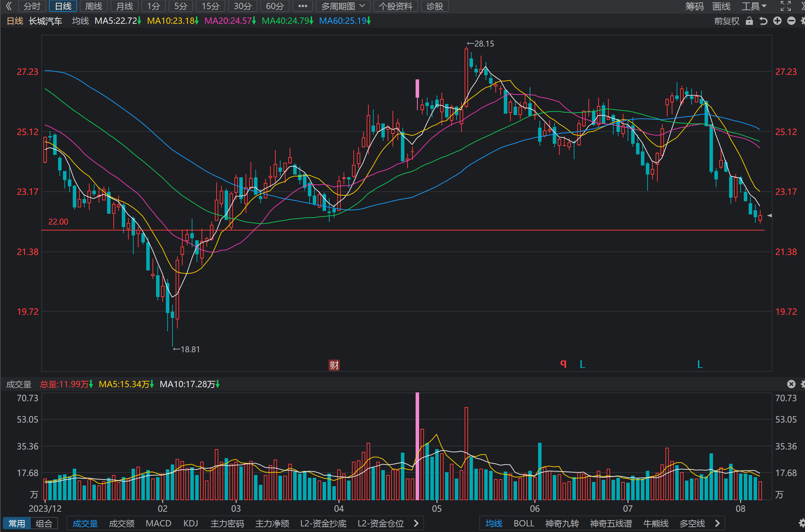Open 筹码 chip distribution
The width and height of the screenshot is (805, 532).
(694, 6)
